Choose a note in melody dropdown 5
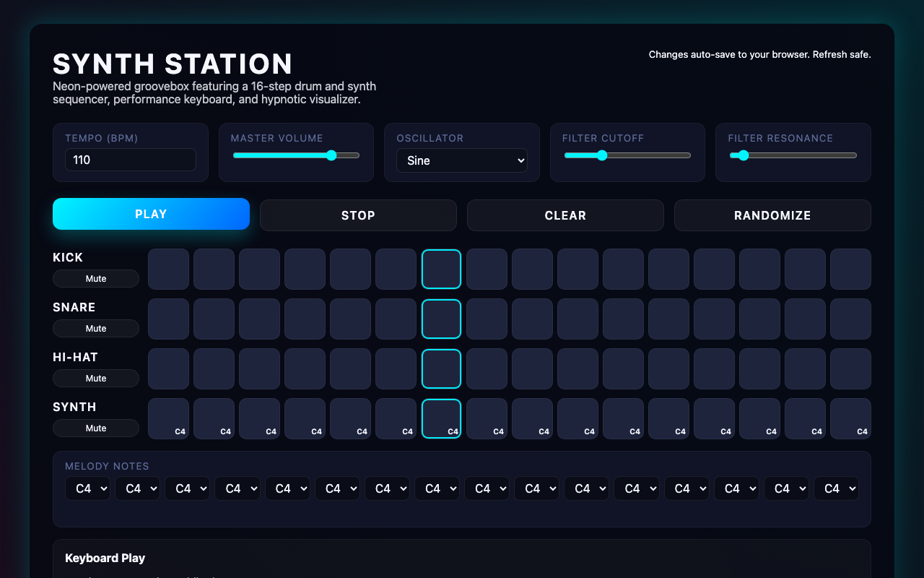The width and height of the screenshot is (924, 578). [287, 488]
